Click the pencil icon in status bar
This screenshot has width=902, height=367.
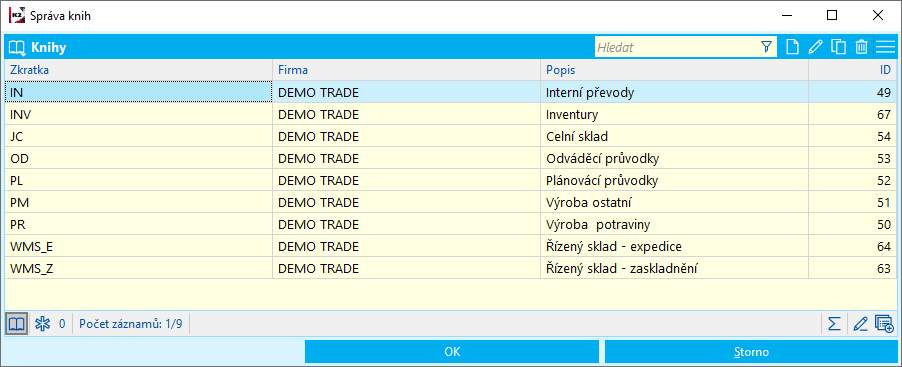coord(860,324)
